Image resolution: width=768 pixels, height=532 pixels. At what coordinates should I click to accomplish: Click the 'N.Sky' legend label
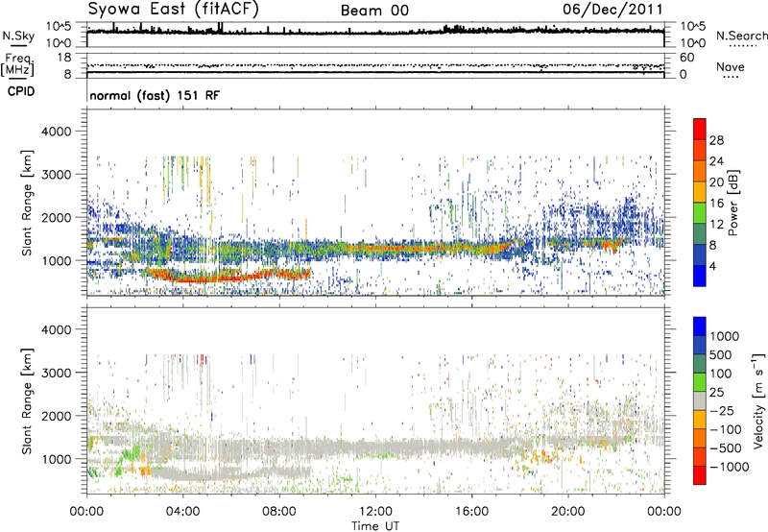coord(18,36)
